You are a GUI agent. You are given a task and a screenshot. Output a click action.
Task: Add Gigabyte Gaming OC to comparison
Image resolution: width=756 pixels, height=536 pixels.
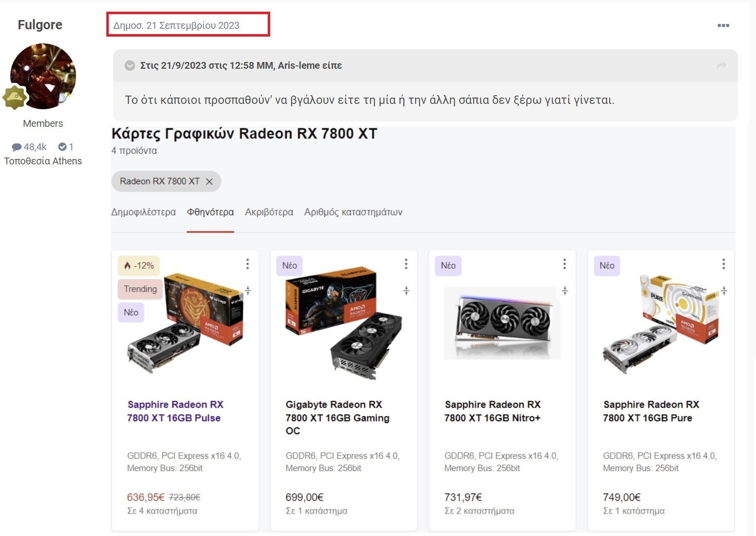(406, 291)
